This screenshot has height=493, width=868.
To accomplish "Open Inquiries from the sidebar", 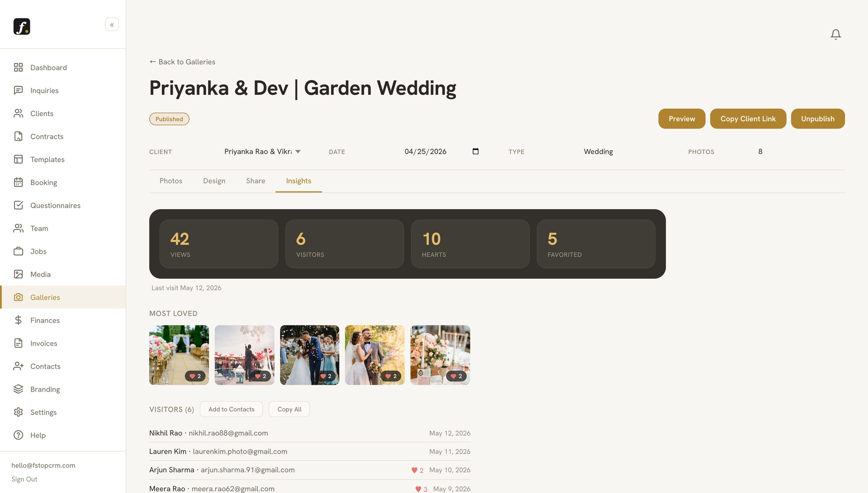I will point(63,90).
